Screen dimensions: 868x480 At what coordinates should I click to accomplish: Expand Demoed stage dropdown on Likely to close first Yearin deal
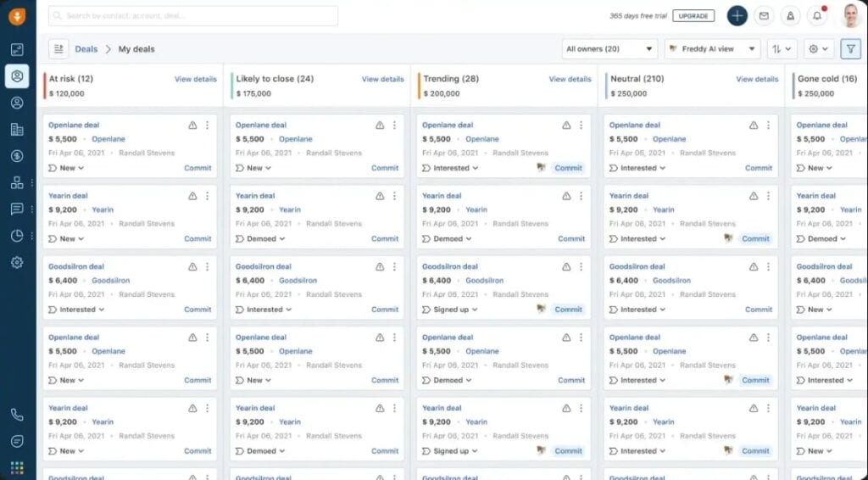click(x=260, y=238)
